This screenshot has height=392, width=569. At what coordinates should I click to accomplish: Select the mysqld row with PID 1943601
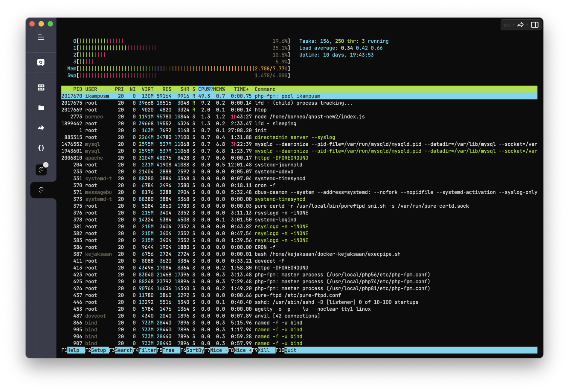[x=299, y=151]
